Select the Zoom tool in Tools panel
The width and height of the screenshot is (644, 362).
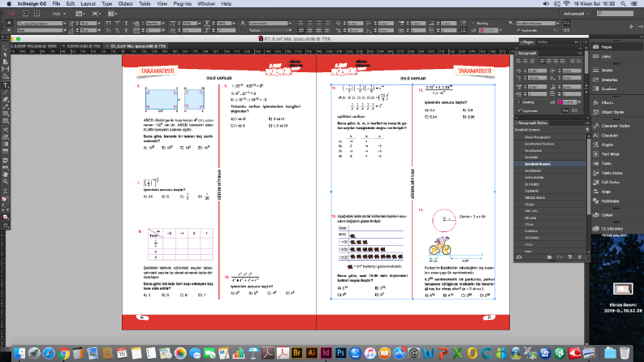(x=5, y=182)
